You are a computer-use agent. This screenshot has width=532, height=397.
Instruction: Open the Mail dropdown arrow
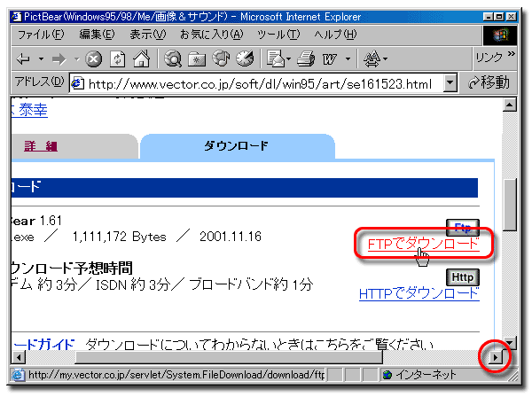(289, 59)
